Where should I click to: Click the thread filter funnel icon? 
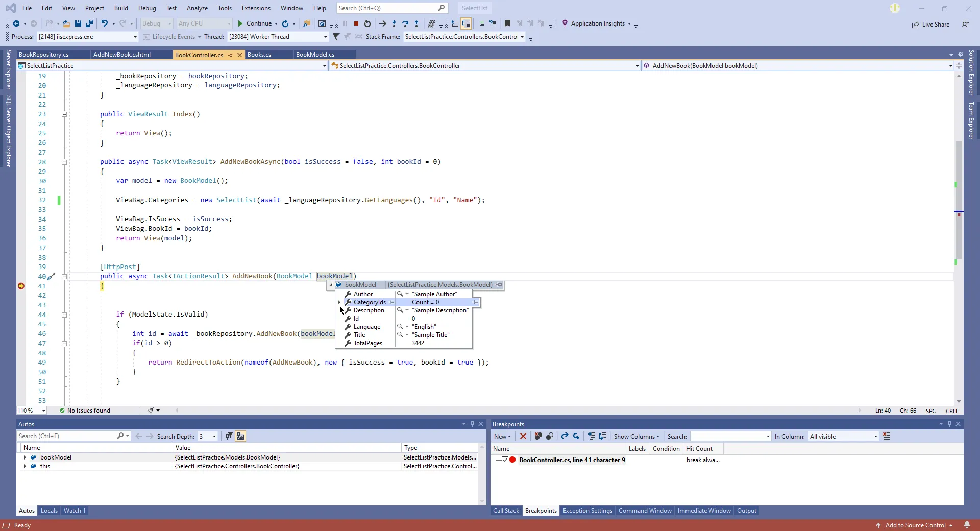336,37
